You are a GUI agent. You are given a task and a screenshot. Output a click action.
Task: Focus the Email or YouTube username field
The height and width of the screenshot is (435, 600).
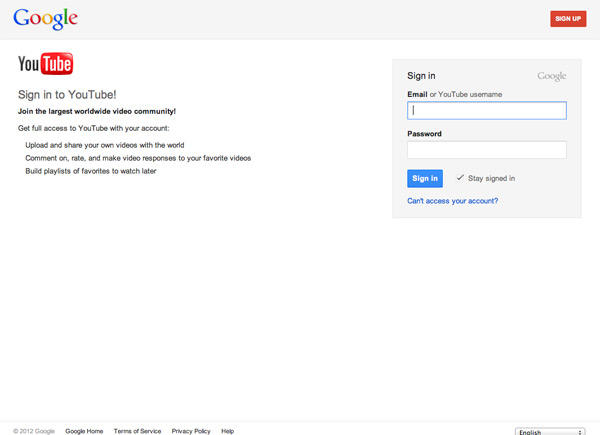[x=487, y=111]
